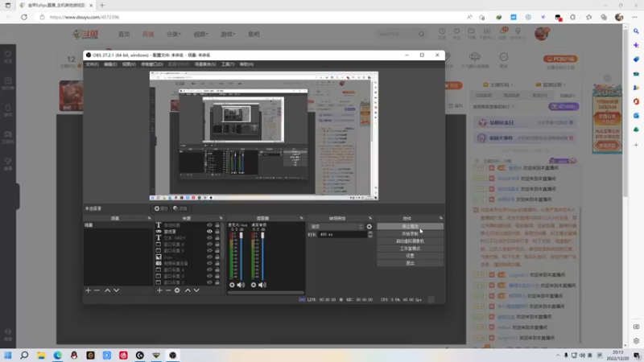This screenshot has height=362, width=644.
Task: Move the scene down with the arrow
Action: (x=116, y=290)
